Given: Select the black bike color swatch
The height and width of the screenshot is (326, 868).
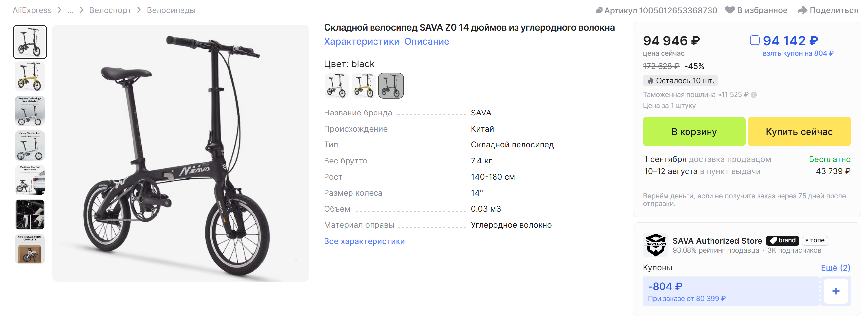Looking at the screenshot, I should tap(391, 86).
